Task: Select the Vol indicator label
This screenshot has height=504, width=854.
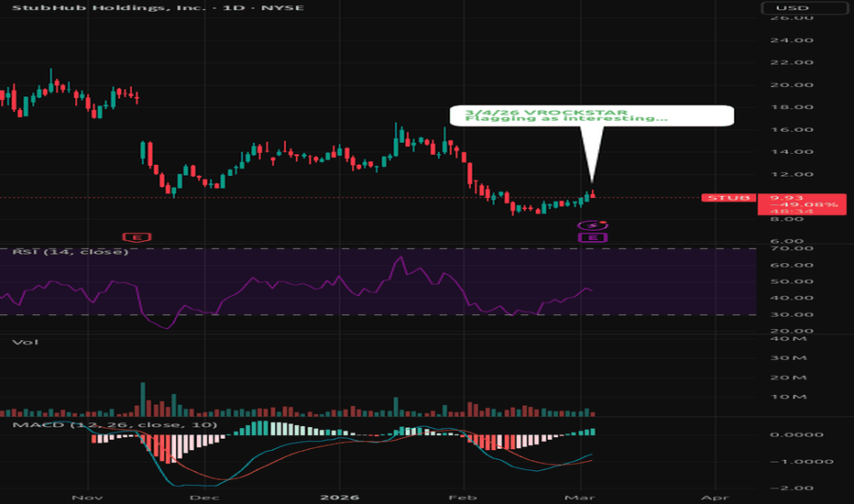Action: point(25,342)
